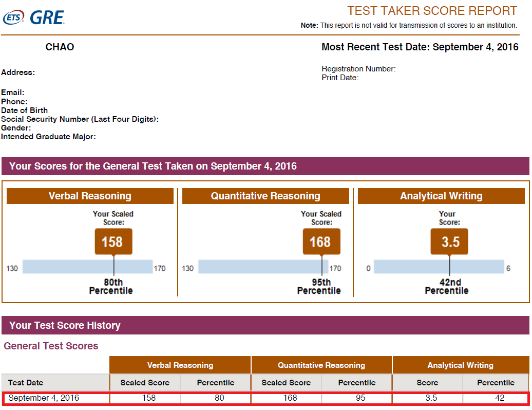Click the Verbal Reasoning score range bar
532x410 pixels.
tap(87, 267)
